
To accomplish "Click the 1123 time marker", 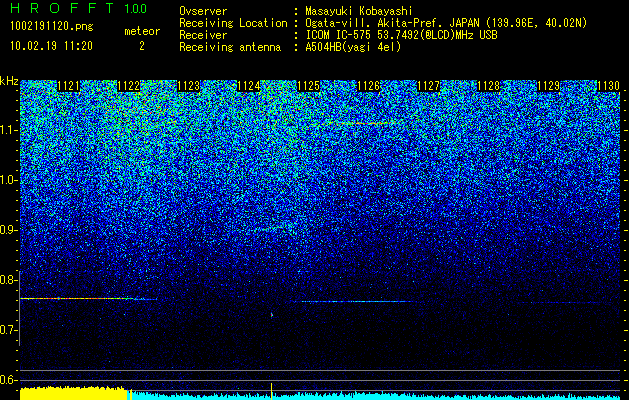I will click(x=189, y=86).
